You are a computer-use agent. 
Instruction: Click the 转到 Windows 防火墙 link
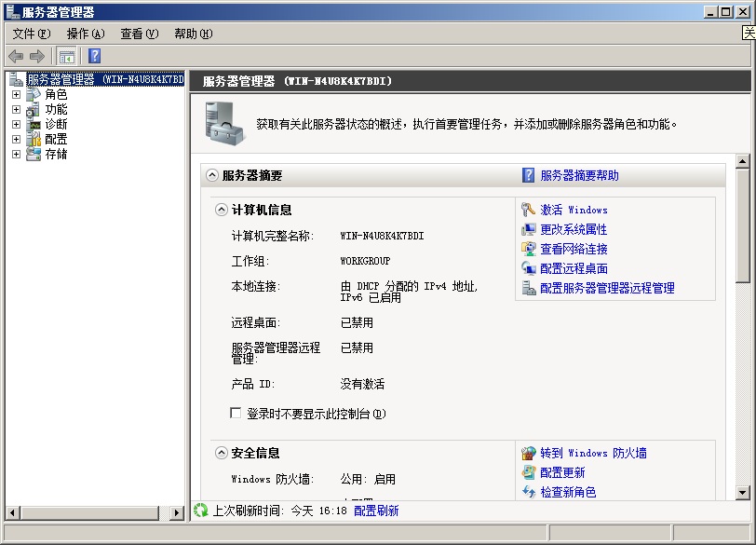coord(593,453)
